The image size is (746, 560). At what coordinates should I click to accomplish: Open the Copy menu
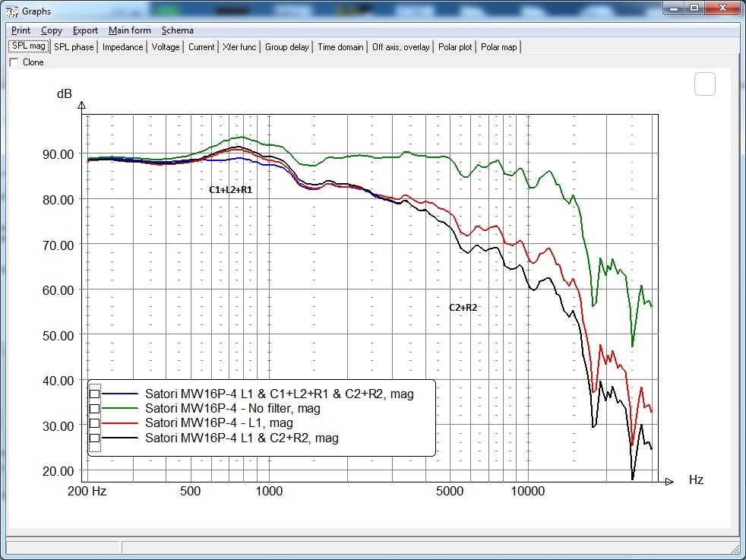(52, 30)
